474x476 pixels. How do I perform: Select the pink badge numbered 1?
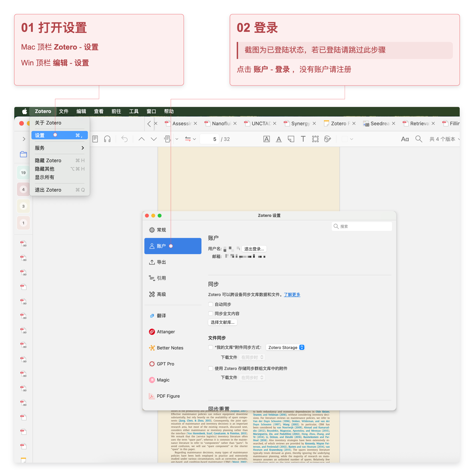tap(23, 223)
